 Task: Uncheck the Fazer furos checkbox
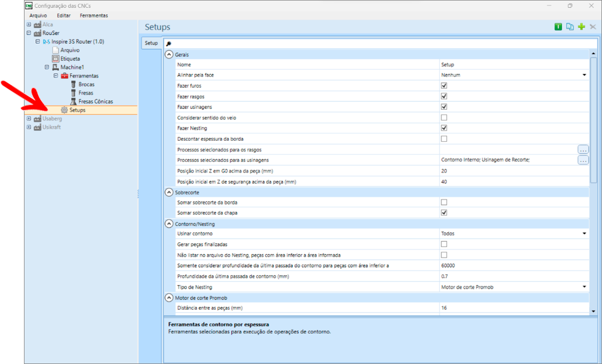[444, 85]
